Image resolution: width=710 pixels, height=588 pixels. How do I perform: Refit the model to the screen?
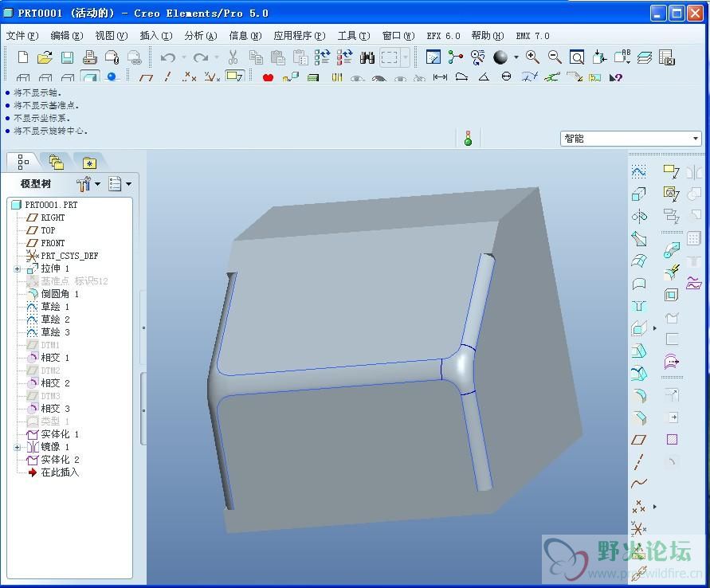tap(577, 57)
